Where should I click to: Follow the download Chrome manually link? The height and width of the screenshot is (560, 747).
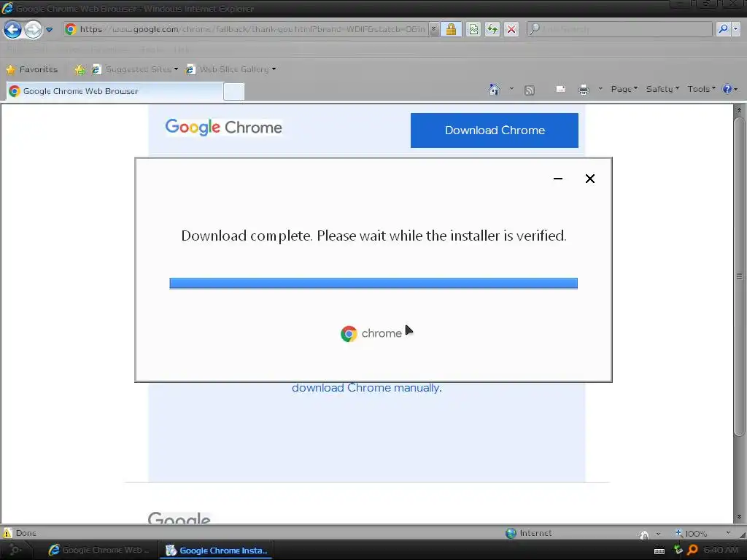pyautogui.click(x=367, y=388)
